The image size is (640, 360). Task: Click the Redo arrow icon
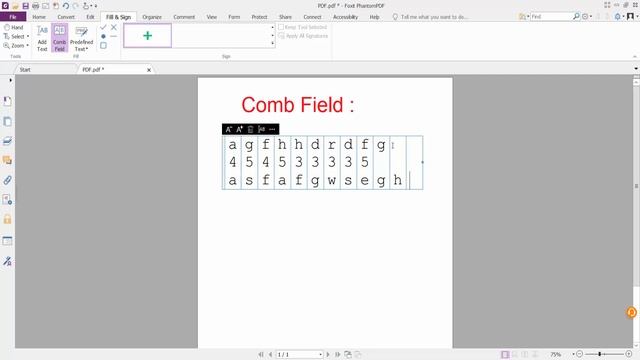[76, 6]
